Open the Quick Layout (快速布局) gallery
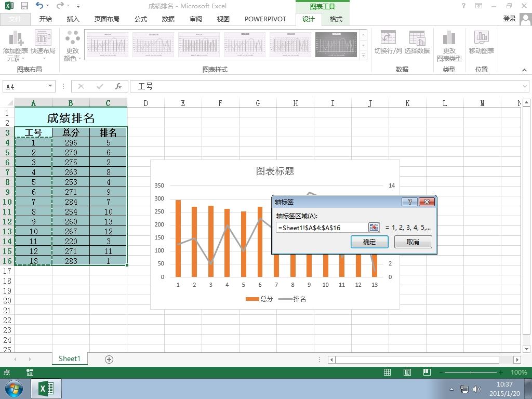532x399 pixels. coord(43,46)
